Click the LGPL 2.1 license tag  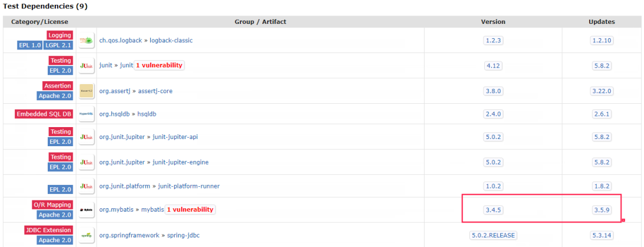[59, 45]
